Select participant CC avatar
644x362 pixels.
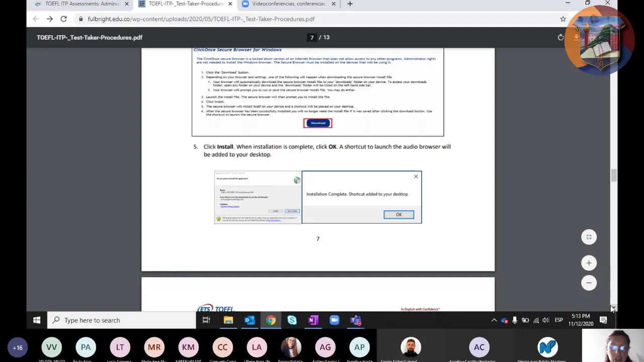[x=222, y=347]
